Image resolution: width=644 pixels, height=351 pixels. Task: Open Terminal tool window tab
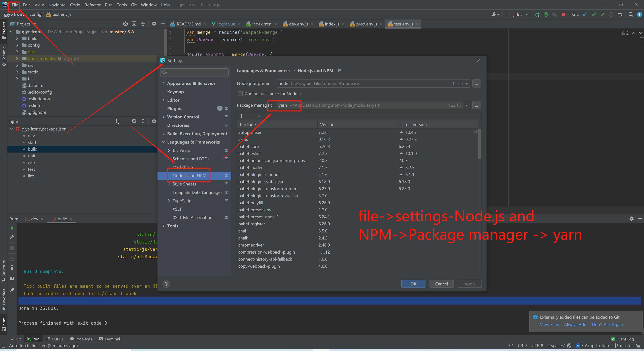110,339
